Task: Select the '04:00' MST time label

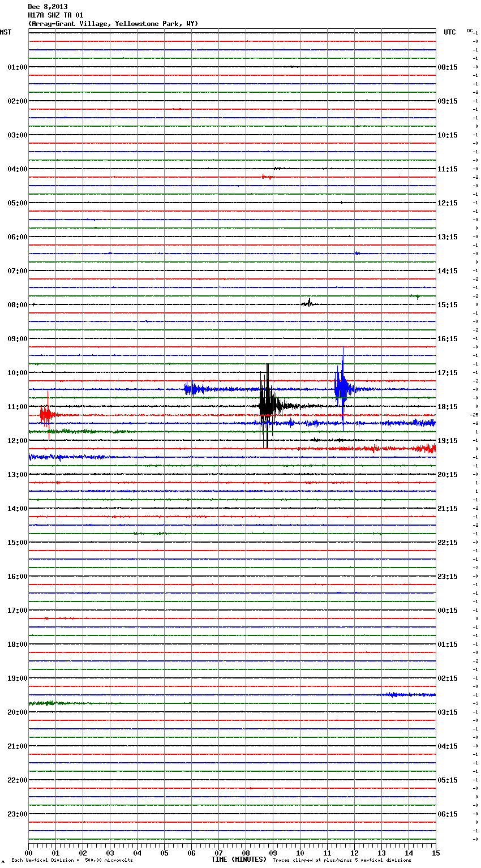Action: pyautogui.click(x=18, y=169)
